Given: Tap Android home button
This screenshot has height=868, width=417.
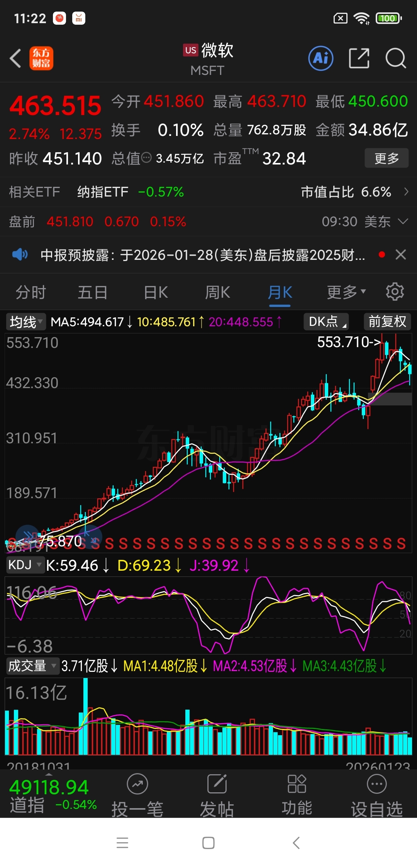Looking at the screenshot, I should 208,843.
